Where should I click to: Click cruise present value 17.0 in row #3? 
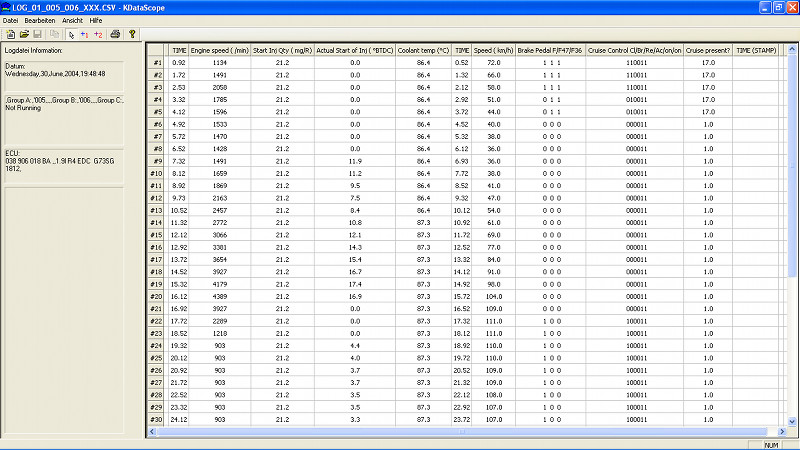pyautogui.click(x=708, y=87)
